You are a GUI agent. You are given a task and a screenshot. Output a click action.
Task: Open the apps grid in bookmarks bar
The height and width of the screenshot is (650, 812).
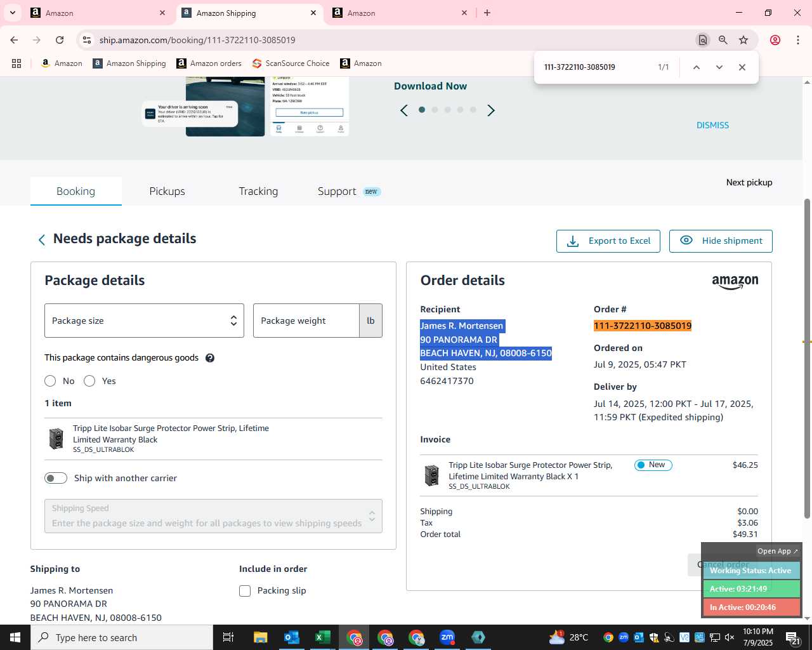click(16, 63)
